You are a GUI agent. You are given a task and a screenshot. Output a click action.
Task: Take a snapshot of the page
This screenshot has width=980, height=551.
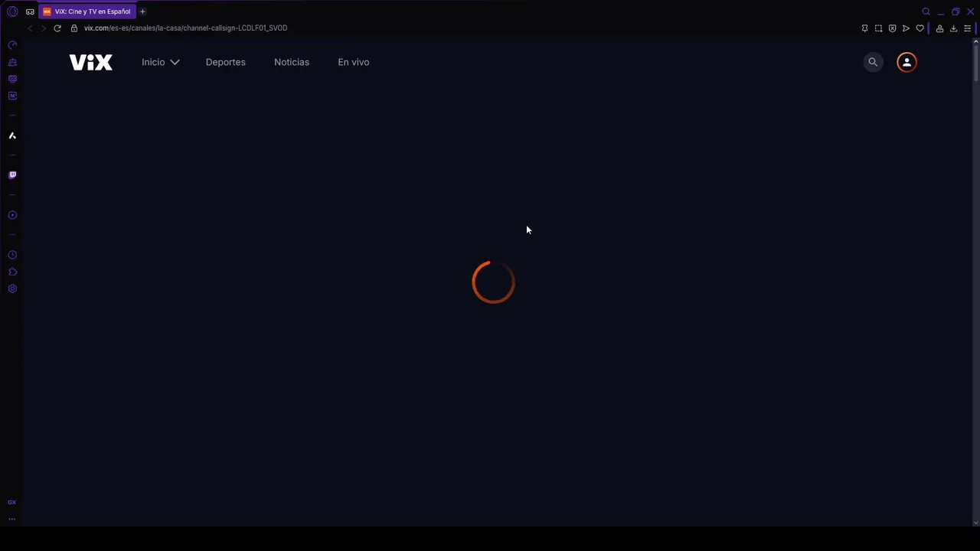tap(878, 28)
